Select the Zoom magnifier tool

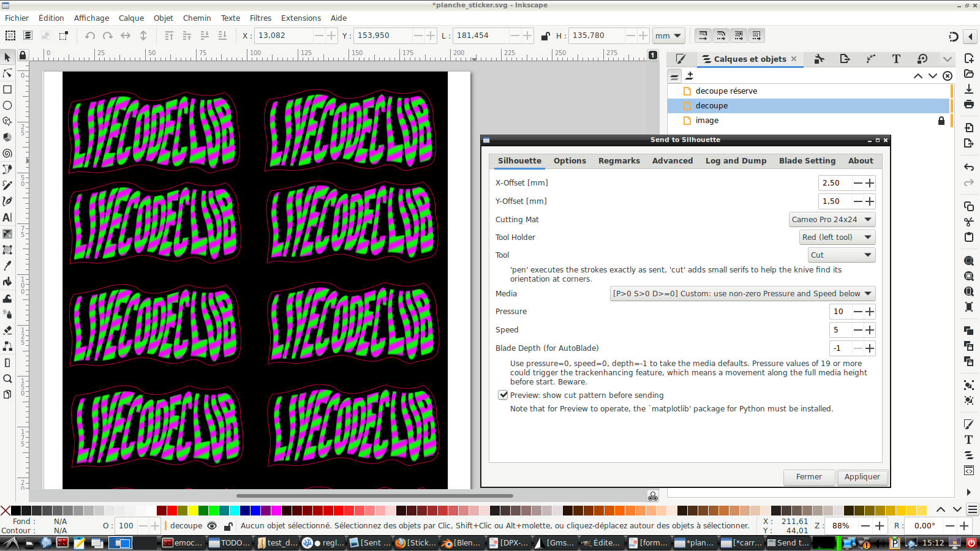7,379
